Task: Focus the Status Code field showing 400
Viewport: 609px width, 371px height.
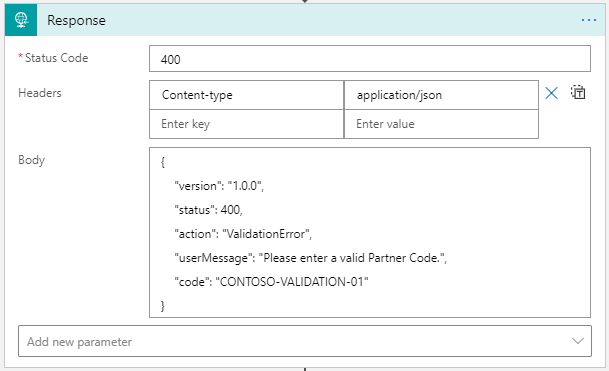Action: tap(370, 59)
